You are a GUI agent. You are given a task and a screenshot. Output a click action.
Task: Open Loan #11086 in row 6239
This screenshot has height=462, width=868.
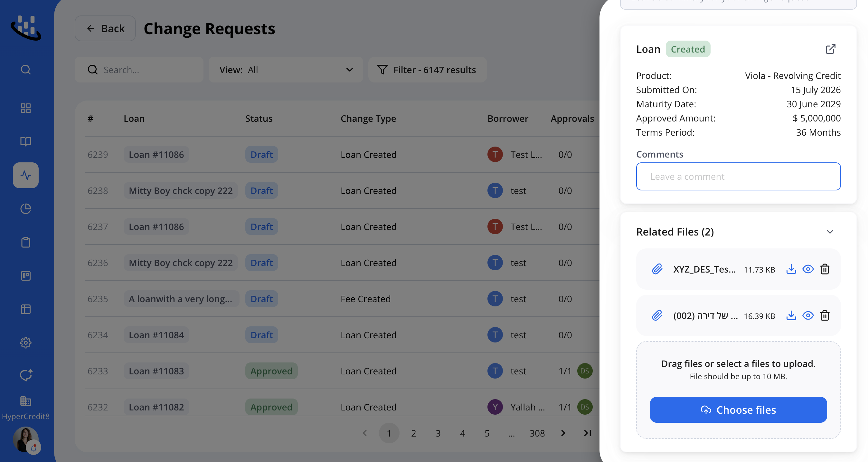(156, 154)
